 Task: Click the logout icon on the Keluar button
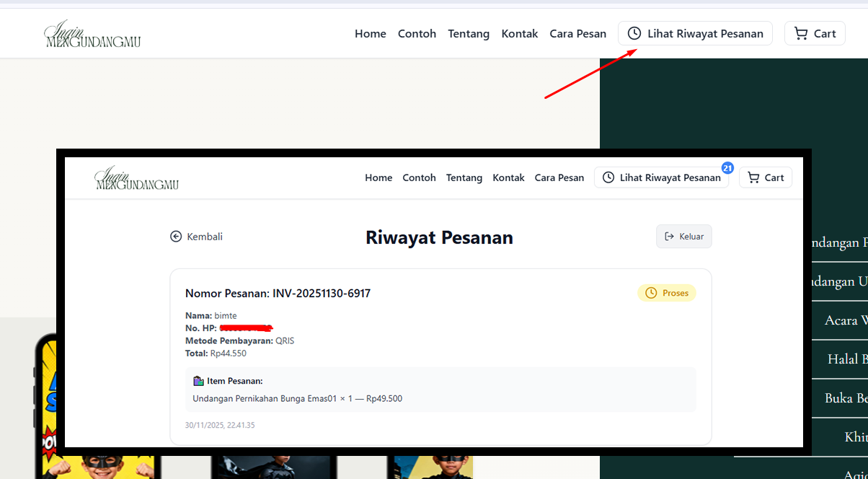click(669, 237)
